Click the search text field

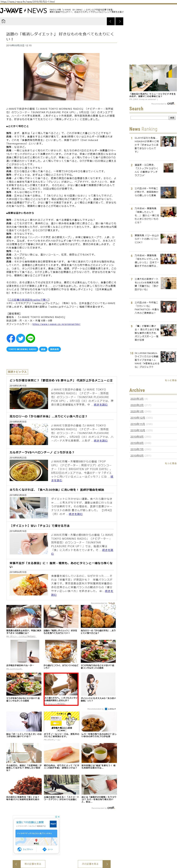coord(149,118)
